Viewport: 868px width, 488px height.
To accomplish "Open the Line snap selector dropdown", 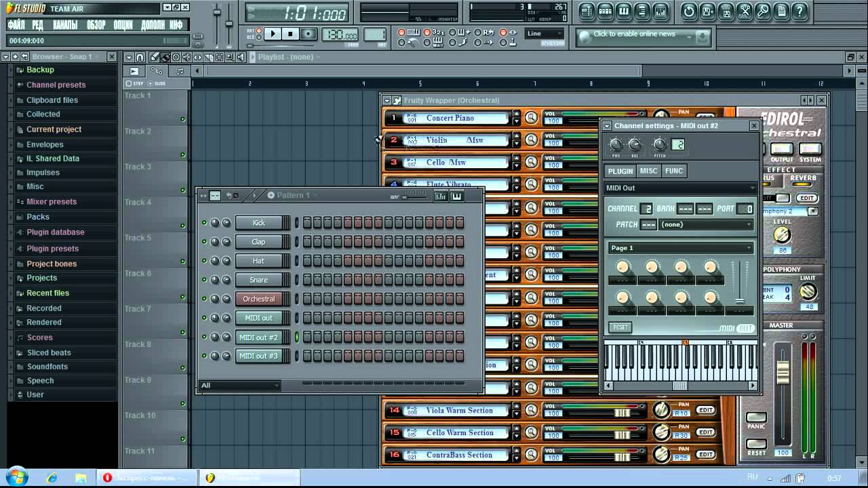I will [x=544, y=34].
